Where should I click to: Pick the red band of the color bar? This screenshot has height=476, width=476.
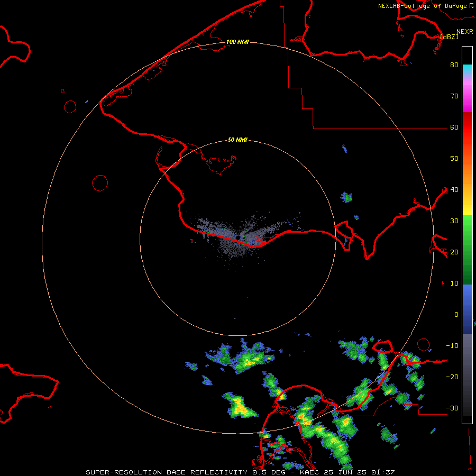pos(467,124)
